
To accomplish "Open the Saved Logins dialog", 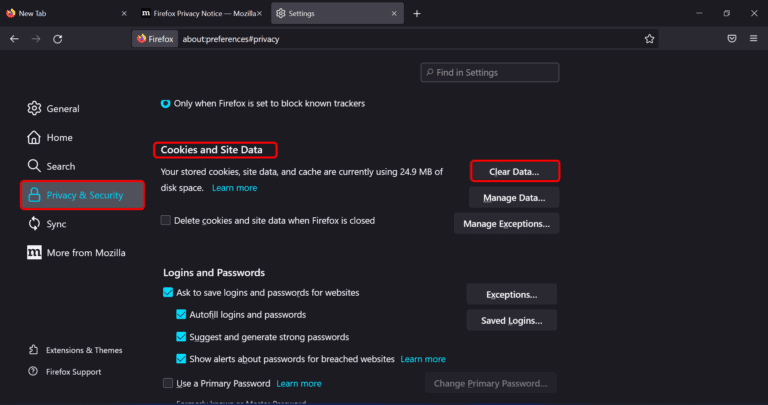I will point(511,320).
